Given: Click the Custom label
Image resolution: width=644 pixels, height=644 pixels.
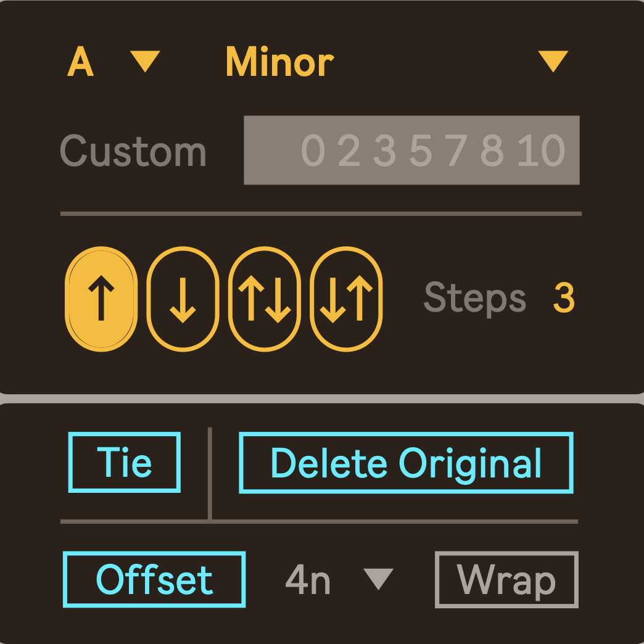Looking at the screenshot, I should click(x=133, y=151).
